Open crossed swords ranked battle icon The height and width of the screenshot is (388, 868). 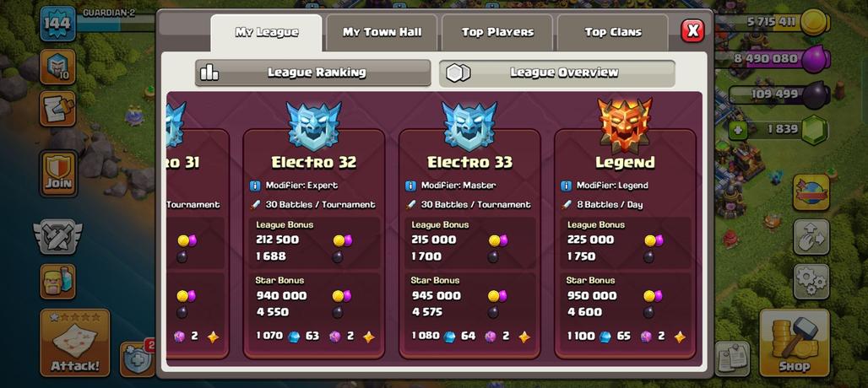click(x=57, y=236)
